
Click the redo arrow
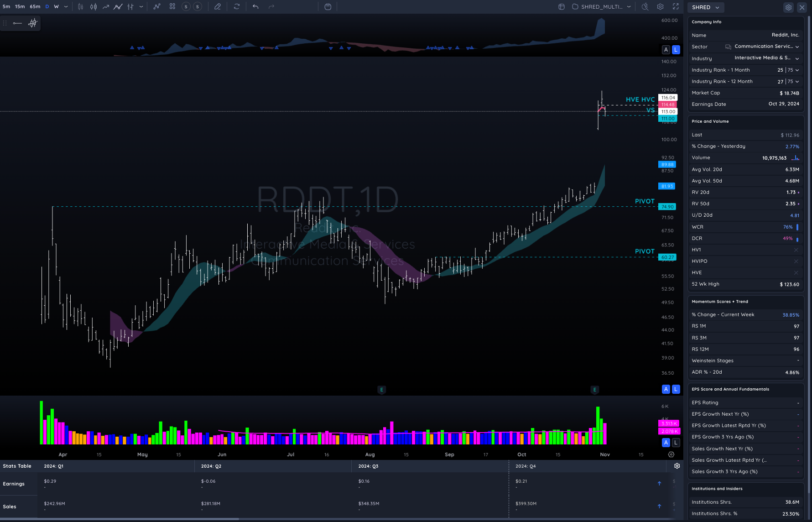(271, 7)
